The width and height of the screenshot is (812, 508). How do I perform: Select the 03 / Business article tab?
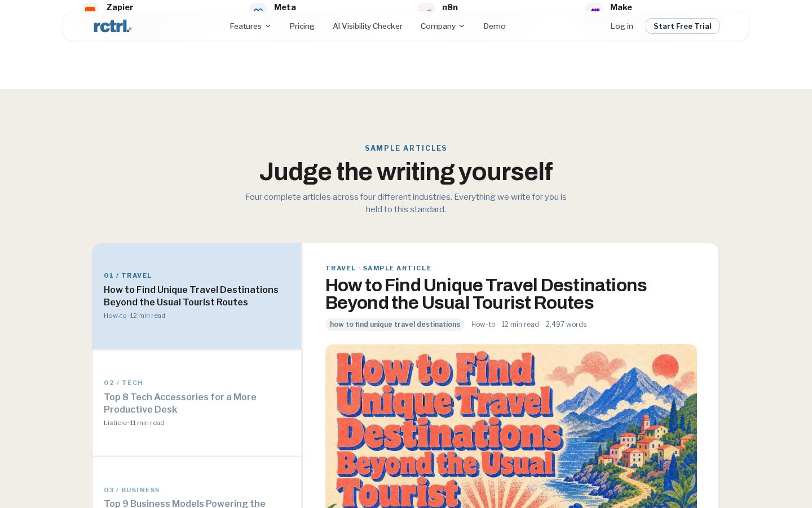[x=197, y=483]
